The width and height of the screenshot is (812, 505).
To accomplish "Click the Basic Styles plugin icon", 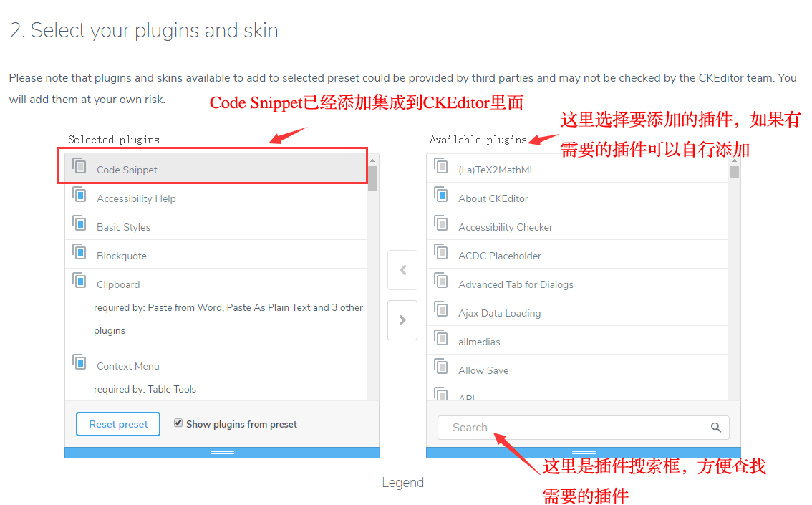I will pyautogui.click(x=79, y=223).
